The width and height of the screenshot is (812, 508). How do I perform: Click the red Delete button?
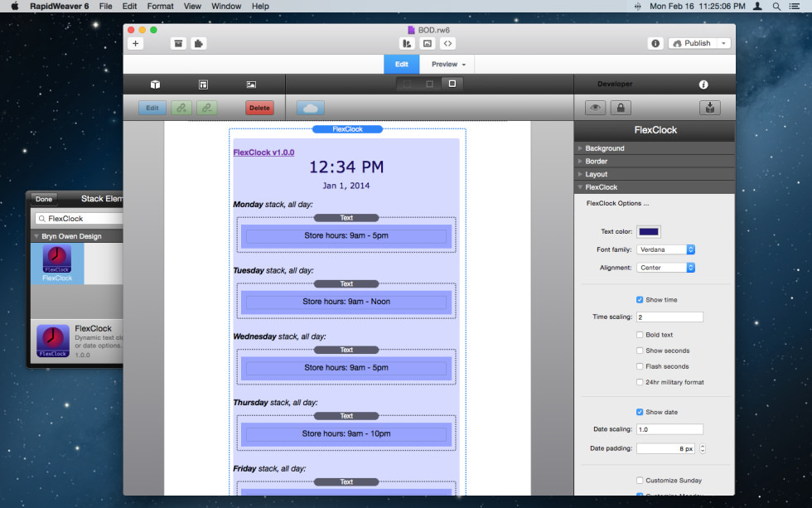click(x=259, y=108)
